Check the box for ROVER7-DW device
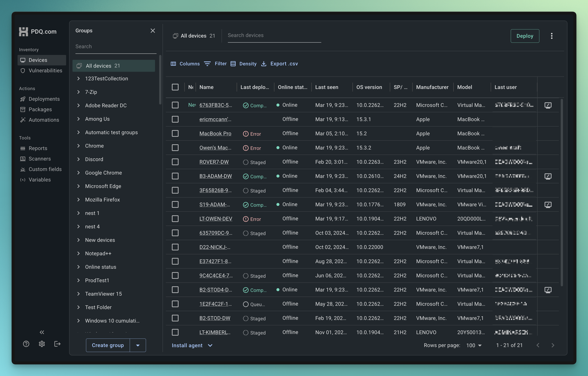This screenshot has width=588, height=376. (x=175, y=162)
